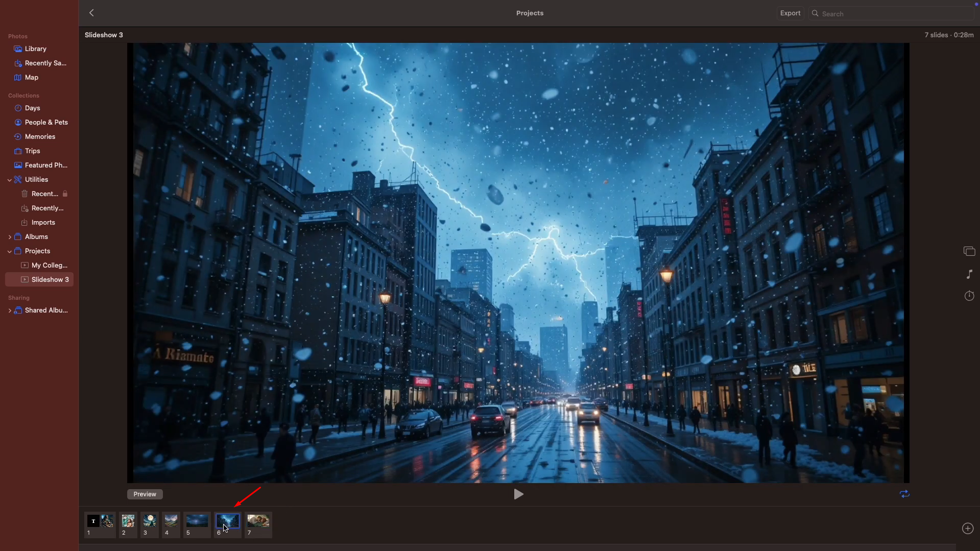The image size is (980, 551).
Task: Open the Export button
Action: [x=790, y=13]
